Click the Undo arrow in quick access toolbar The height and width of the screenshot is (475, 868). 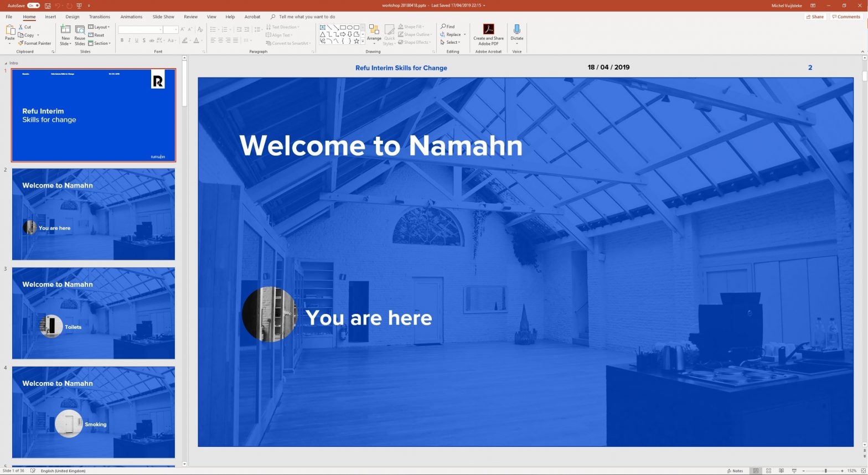(x=58, y=6)
